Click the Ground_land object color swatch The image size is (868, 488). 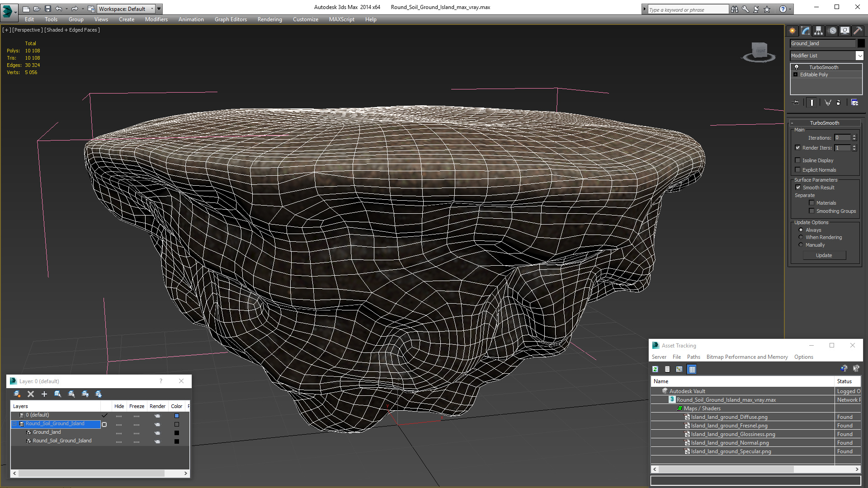tap(861, 43)
